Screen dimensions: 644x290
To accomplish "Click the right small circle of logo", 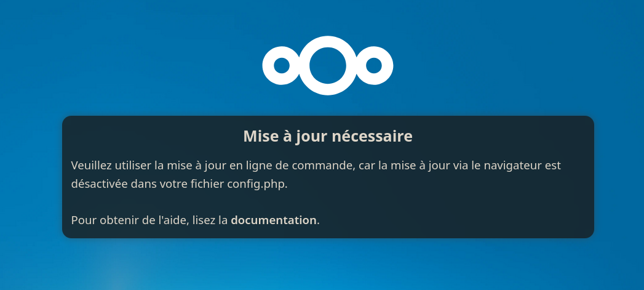I will coord(374,66).
